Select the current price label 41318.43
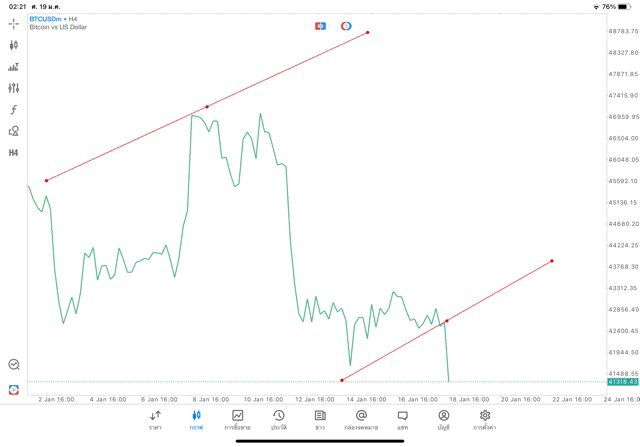640x447 pixels. click(x=622, y=382)
